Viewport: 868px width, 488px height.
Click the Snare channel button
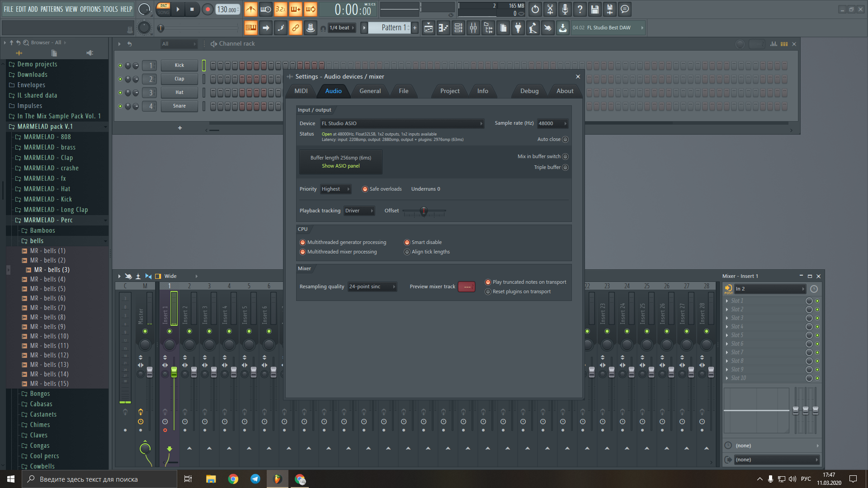[179, 106]
